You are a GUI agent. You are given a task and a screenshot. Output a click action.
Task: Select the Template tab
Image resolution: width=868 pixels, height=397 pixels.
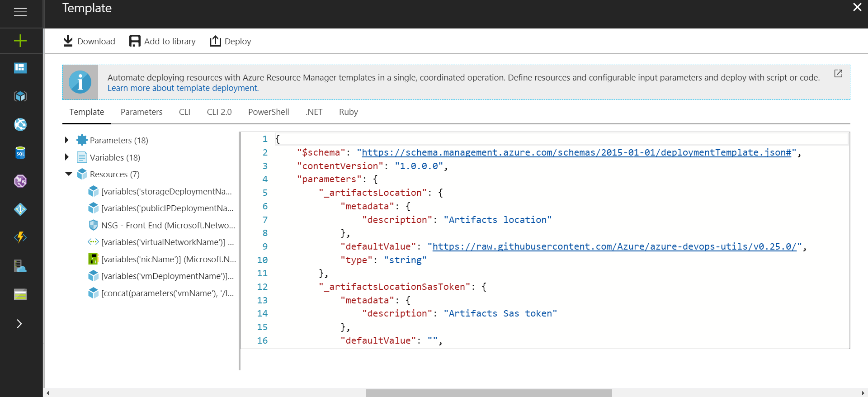87,112
